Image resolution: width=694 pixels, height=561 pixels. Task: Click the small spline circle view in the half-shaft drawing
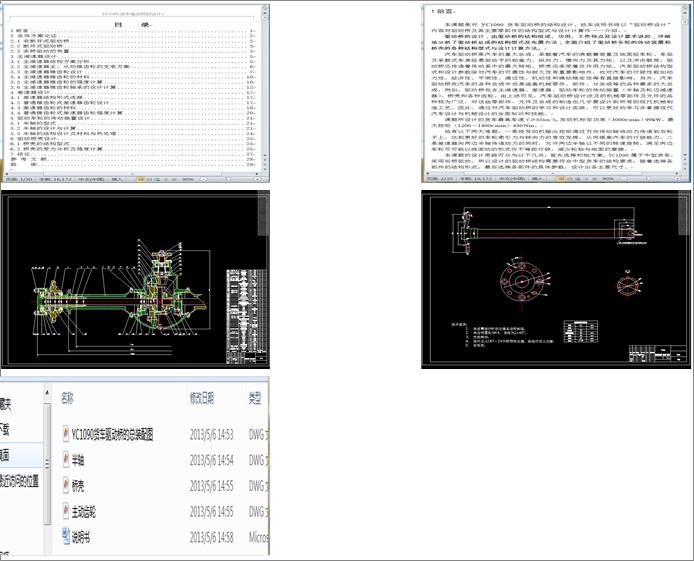pos(628,285)
